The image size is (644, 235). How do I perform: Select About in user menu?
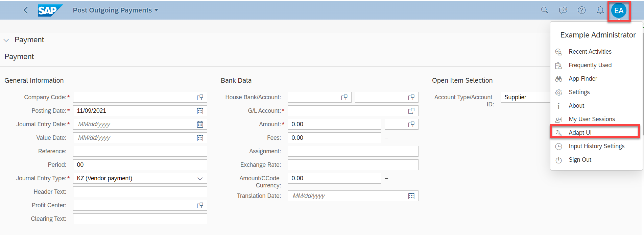[596, 106]
